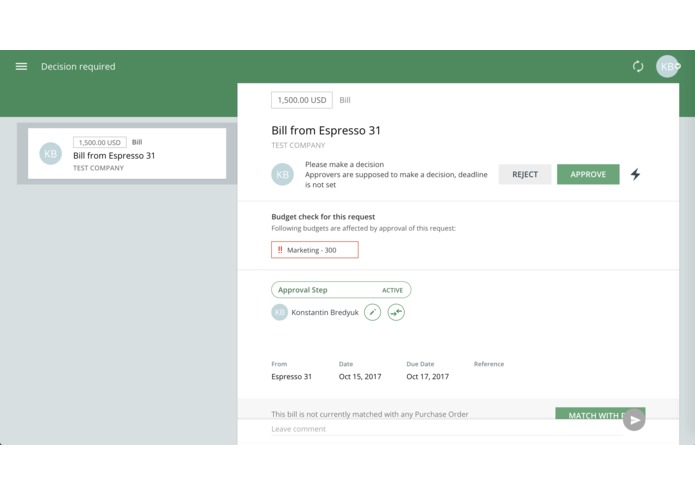Screen dimensions: 695x494
Task: Approve the Espresso 31 bill
Action: coord(588,174)
